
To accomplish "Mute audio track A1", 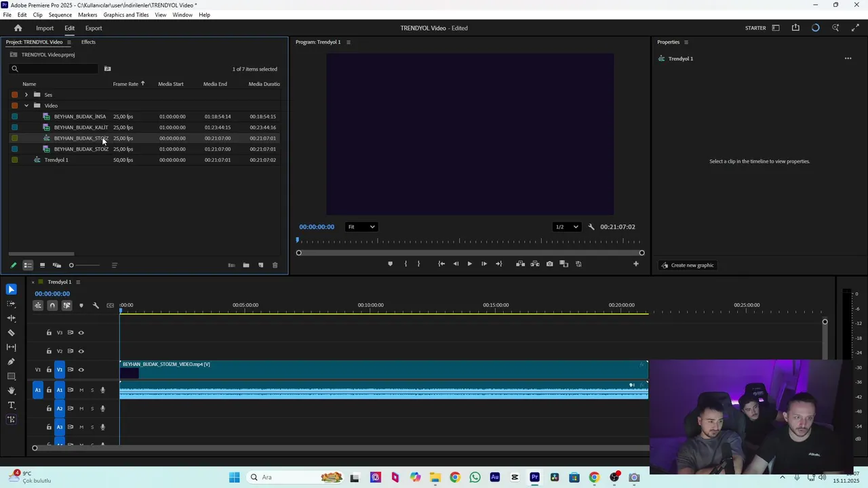I will coord(81,390).
